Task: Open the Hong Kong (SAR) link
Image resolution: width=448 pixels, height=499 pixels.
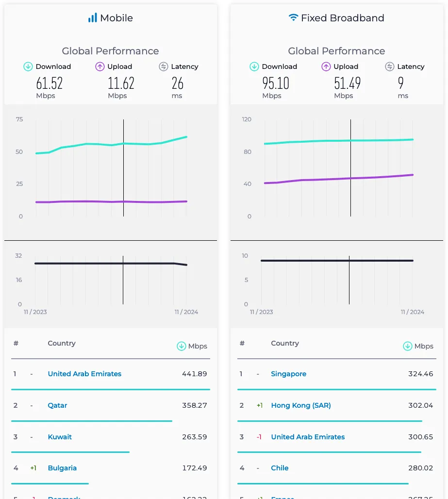Action: click(x=301, y=405)
